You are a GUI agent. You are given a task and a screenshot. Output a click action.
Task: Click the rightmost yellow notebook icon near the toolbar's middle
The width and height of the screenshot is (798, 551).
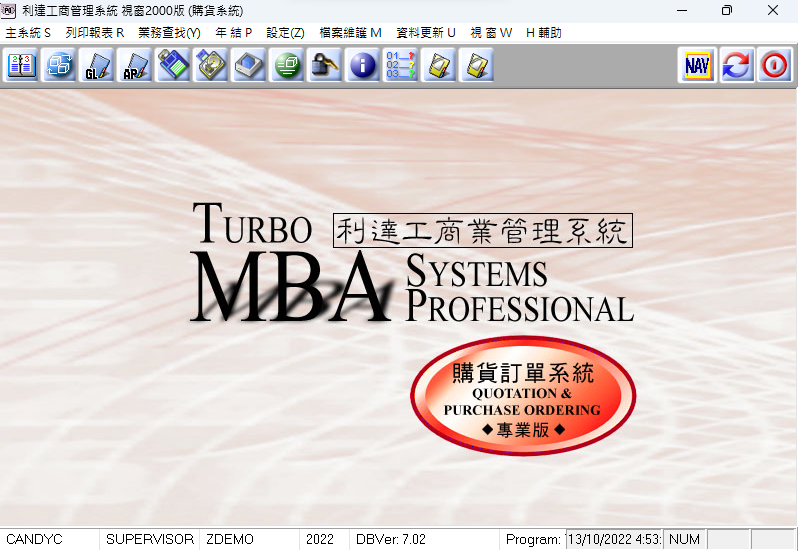(x=477, y=65)
